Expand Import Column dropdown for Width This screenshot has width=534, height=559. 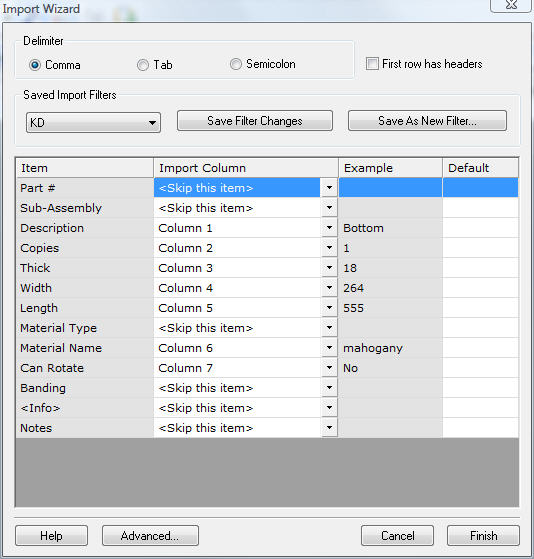(x=329, y=287)
